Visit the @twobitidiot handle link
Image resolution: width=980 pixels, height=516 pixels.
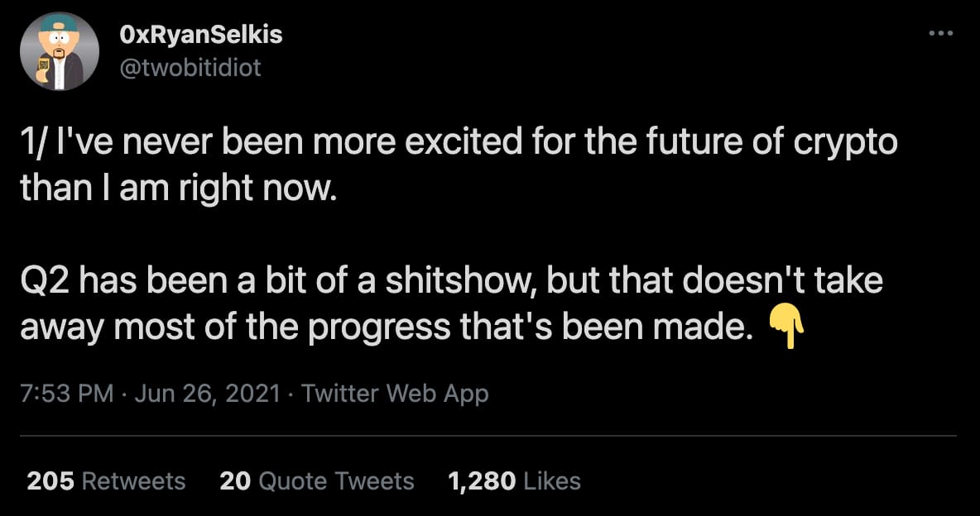190,67
